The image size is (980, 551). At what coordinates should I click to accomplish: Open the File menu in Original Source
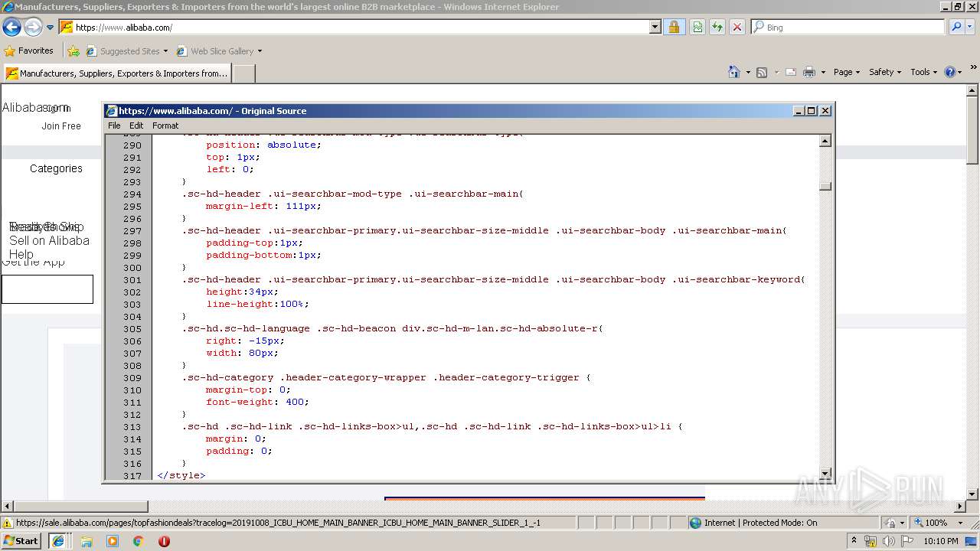click(114, 126)
